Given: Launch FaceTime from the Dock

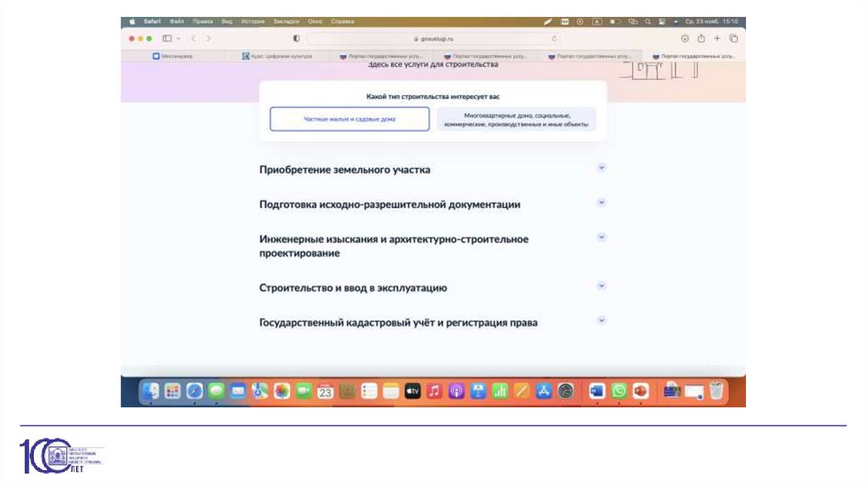Looking at the screenshot, I should tap(303, 391).
